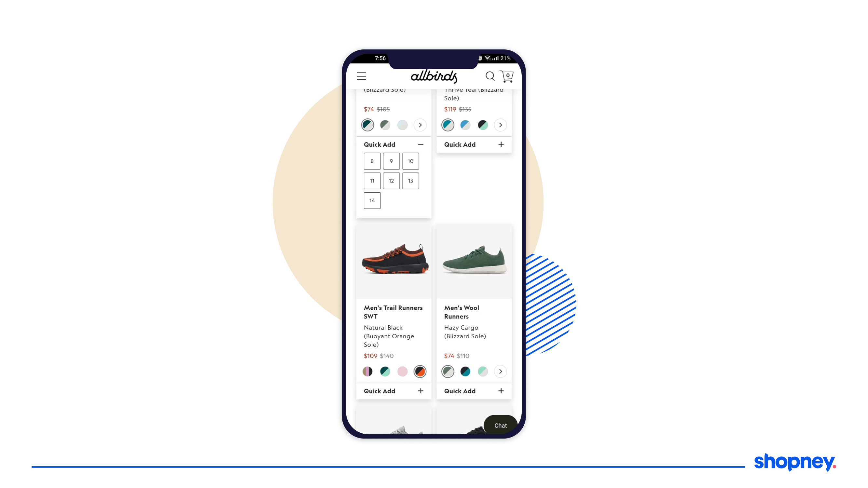Select size 14 for left shoe

pos(371,200)
